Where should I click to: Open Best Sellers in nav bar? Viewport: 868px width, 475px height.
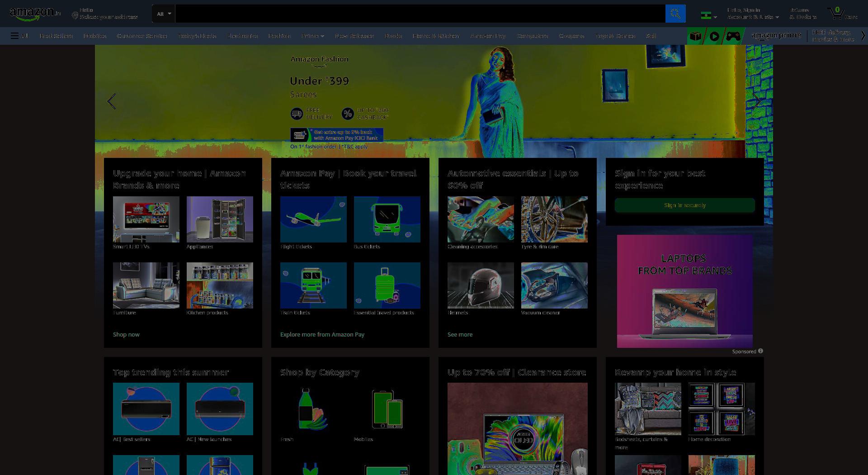tap(56, 36)
